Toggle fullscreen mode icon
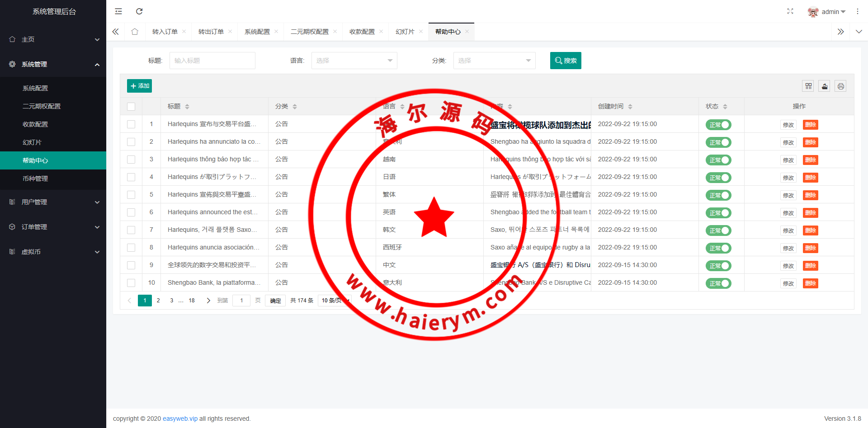The width and height of the screenshot is (868, 428). pos(790,11)
